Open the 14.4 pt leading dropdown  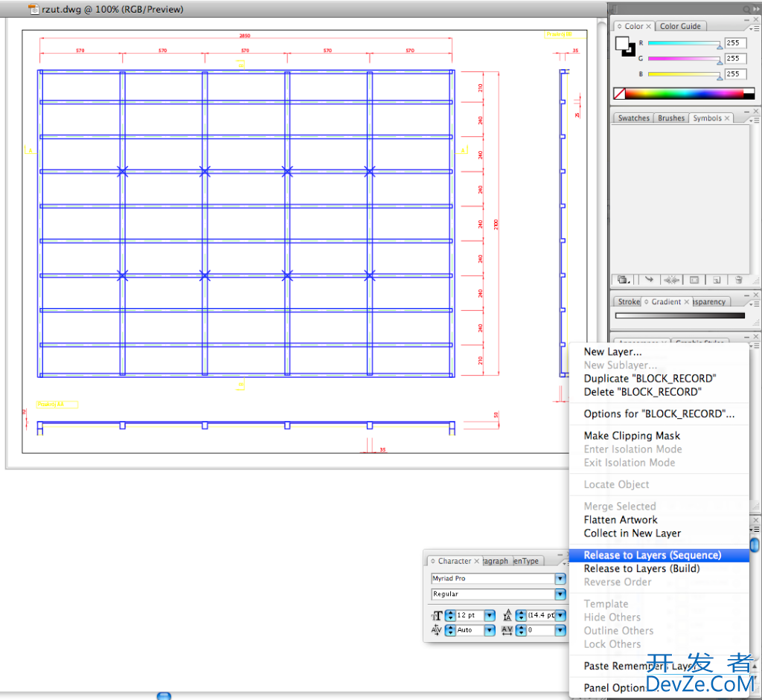(560, 615)
